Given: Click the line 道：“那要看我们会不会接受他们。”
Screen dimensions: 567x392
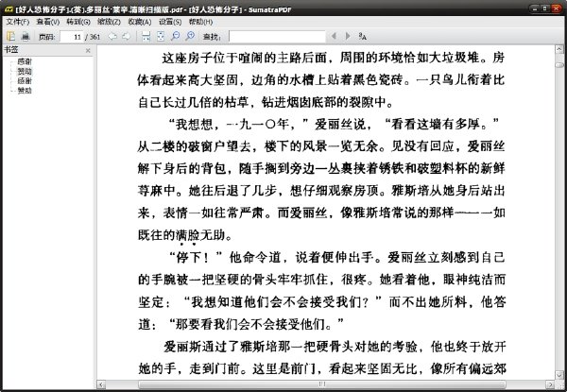Looking at the screenshot, I should pyautogui.click(x=241, y=324).
